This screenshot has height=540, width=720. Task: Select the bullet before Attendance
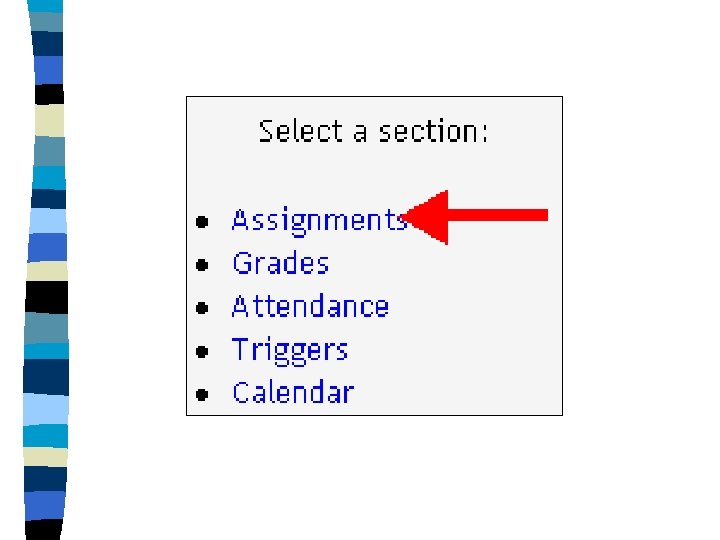202,308
